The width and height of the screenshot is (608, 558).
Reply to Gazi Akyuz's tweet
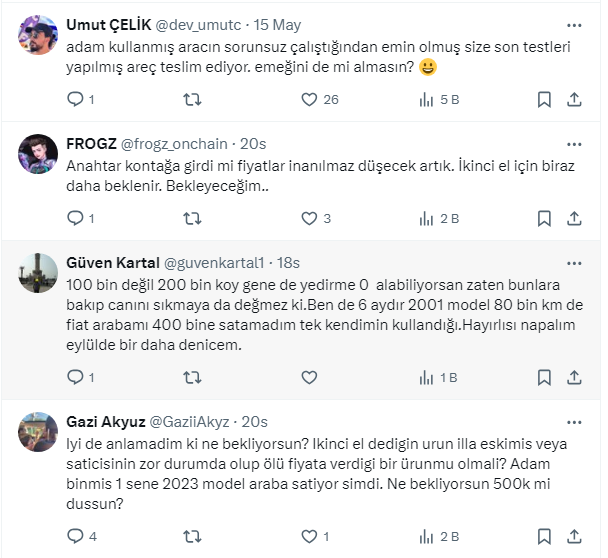point(75,536)
